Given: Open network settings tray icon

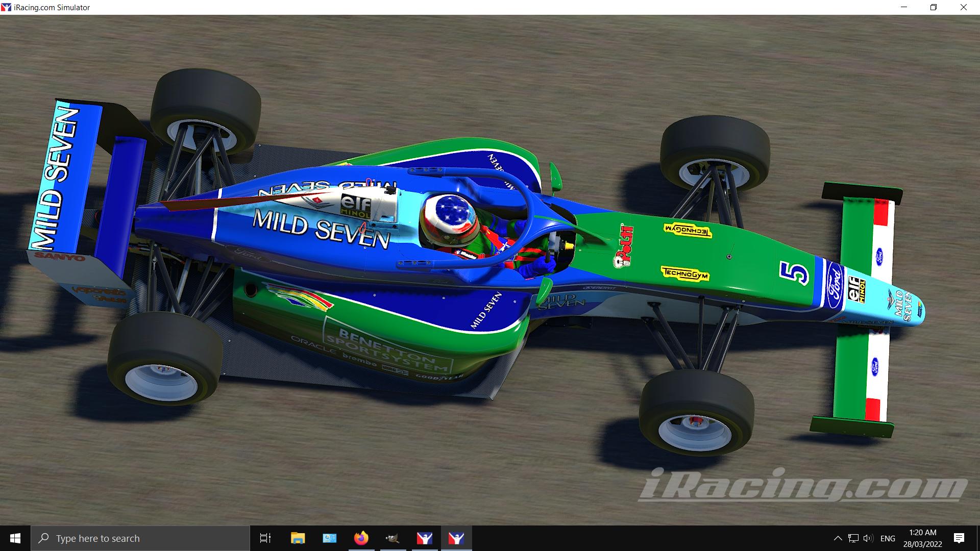Looking at the screenshot, I should pyautogui.click(x=853, y=538).
